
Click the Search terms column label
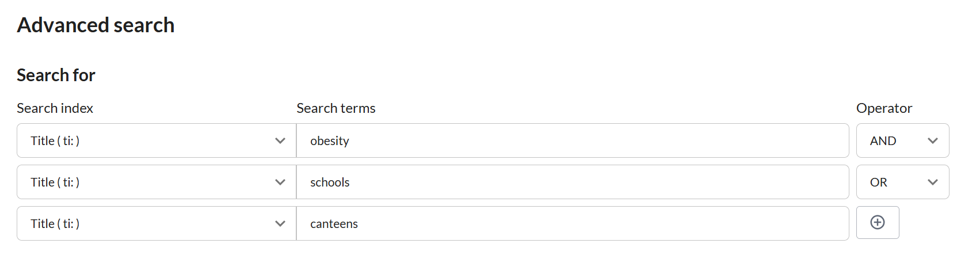pos(336,108)
